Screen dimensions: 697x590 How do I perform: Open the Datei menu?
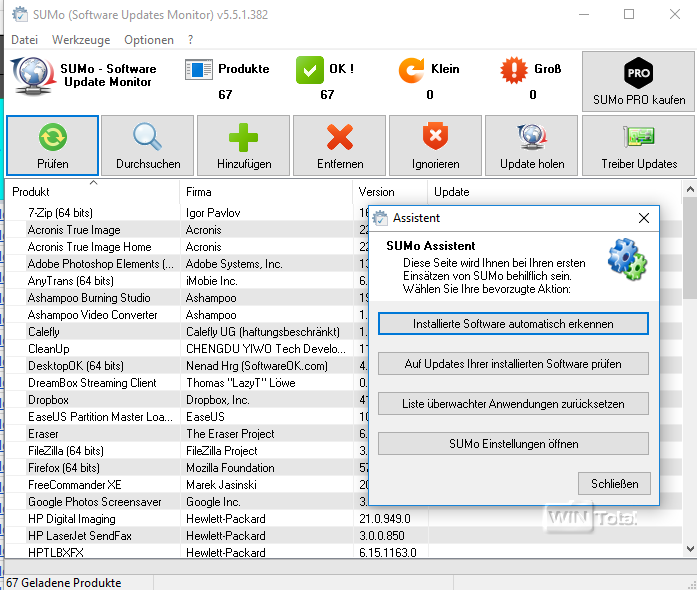pyautogui.click(x=24, y=40)
